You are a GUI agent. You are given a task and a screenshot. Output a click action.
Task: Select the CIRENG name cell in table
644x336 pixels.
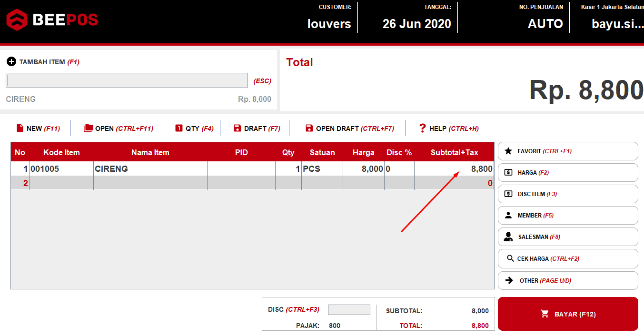[x=150, y=168]
